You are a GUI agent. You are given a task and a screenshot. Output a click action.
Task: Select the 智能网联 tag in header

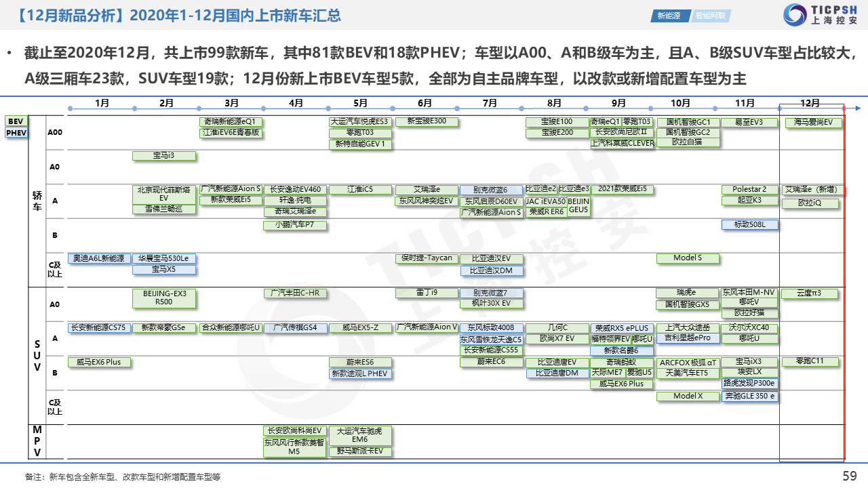coord(711,16)
